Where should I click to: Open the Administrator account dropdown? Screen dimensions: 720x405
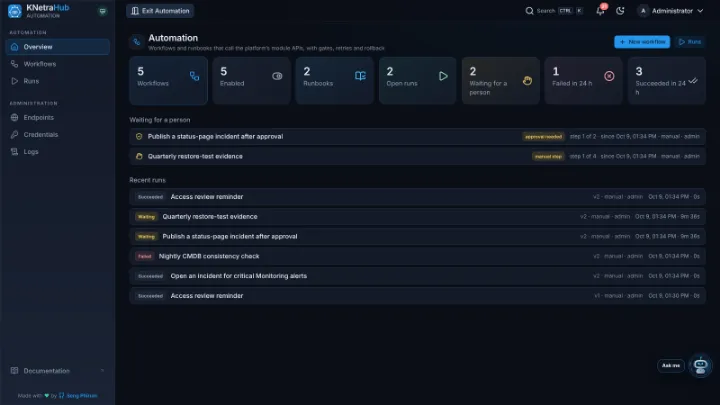pos(670,11)
